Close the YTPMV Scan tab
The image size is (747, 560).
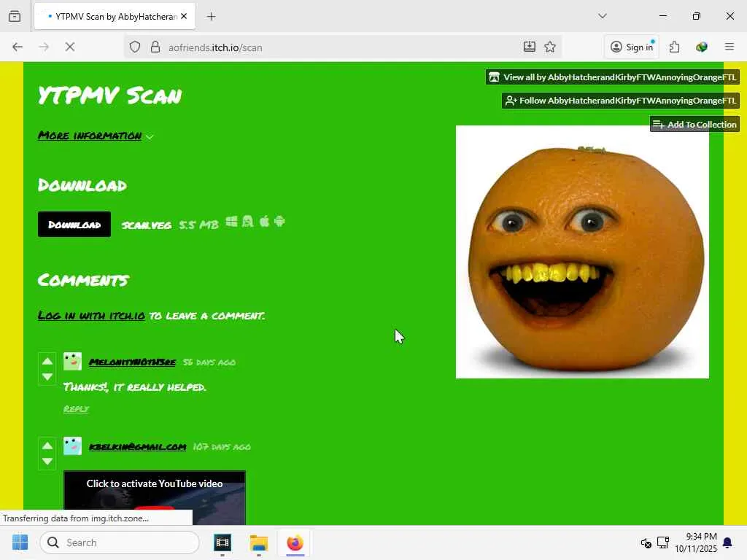click(x=184, y=16)
